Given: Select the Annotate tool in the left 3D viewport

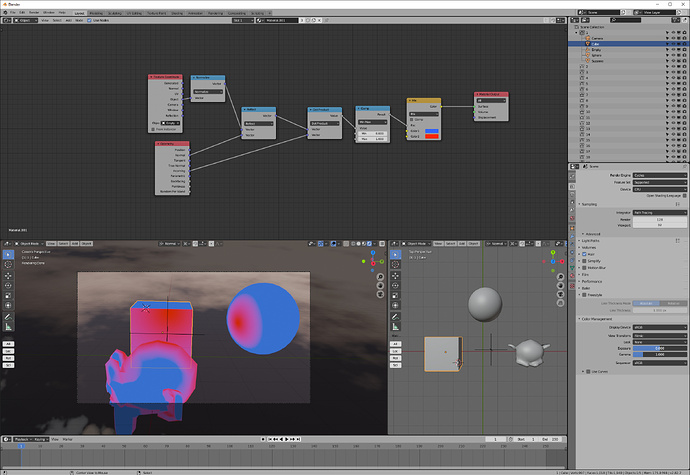Looking at the screenshot, I should (x=8, y=317).
